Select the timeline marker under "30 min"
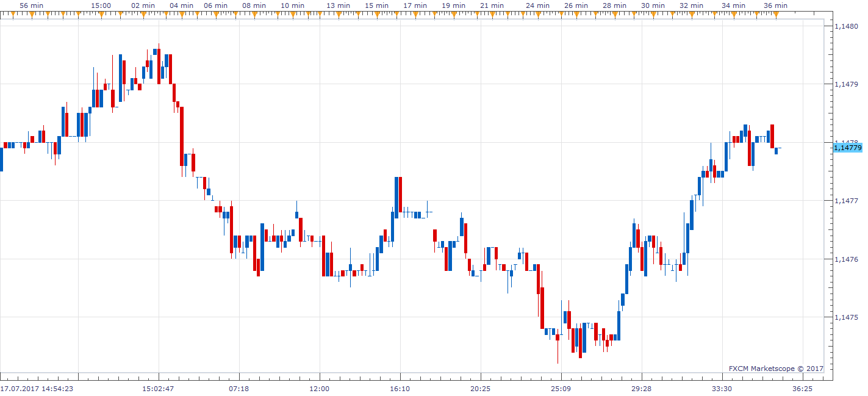The height and width of the screenshot is (396, 868). coord(653,13)
